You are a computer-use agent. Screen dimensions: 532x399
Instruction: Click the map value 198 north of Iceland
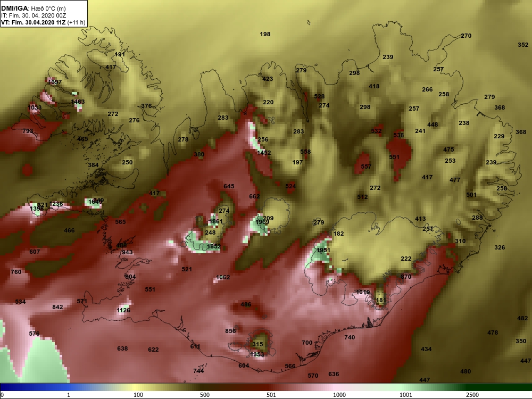(x=265, y=34)
